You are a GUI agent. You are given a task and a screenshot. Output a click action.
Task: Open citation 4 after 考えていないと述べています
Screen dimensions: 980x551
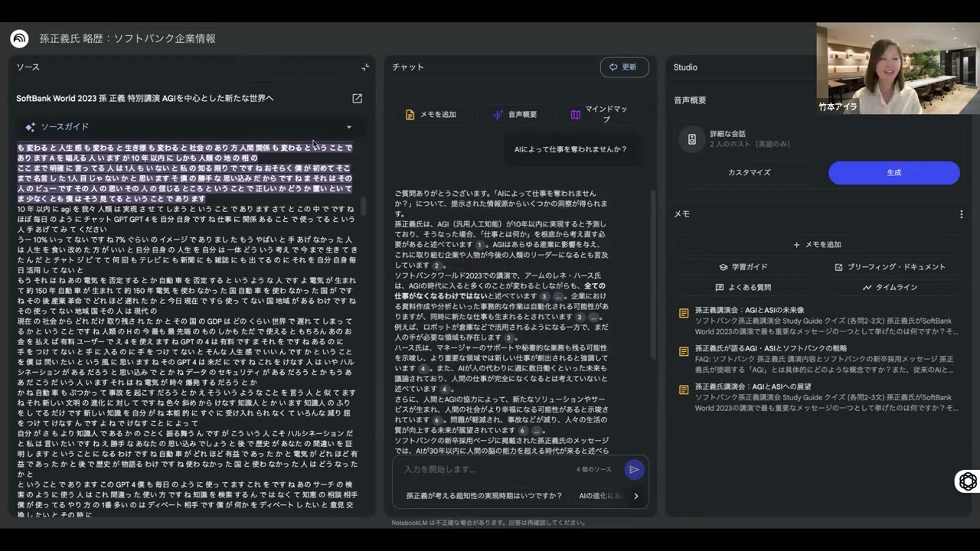coord(444,390)
